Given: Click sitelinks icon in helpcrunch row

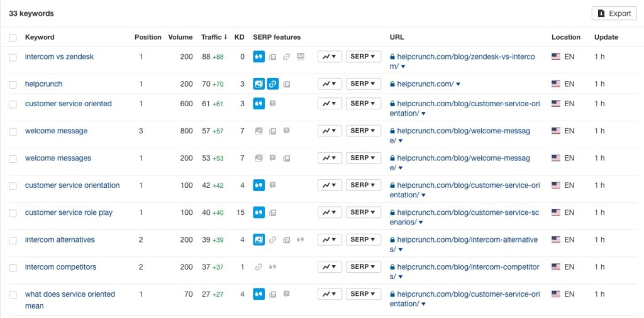Looking at the screenshot, I should (x=273, y=84).
